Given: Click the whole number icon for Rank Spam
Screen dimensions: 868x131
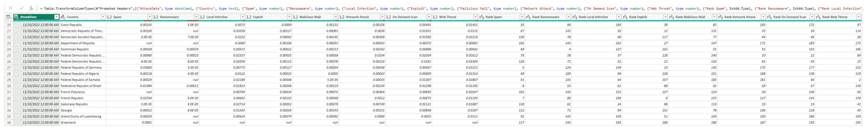Looking at the screenshot, I should pos(482,17).
